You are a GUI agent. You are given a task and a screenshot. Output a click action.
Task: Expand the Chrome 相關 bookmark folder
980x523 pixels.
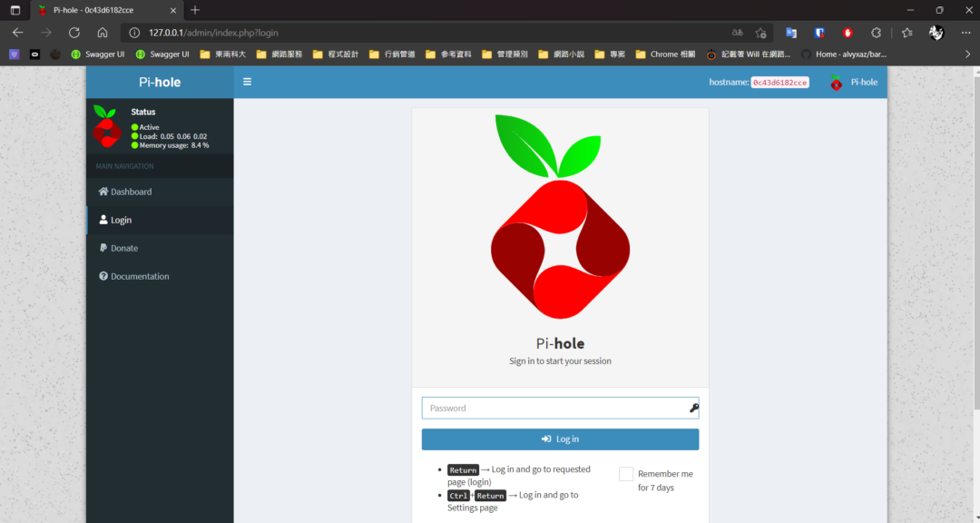666,54
